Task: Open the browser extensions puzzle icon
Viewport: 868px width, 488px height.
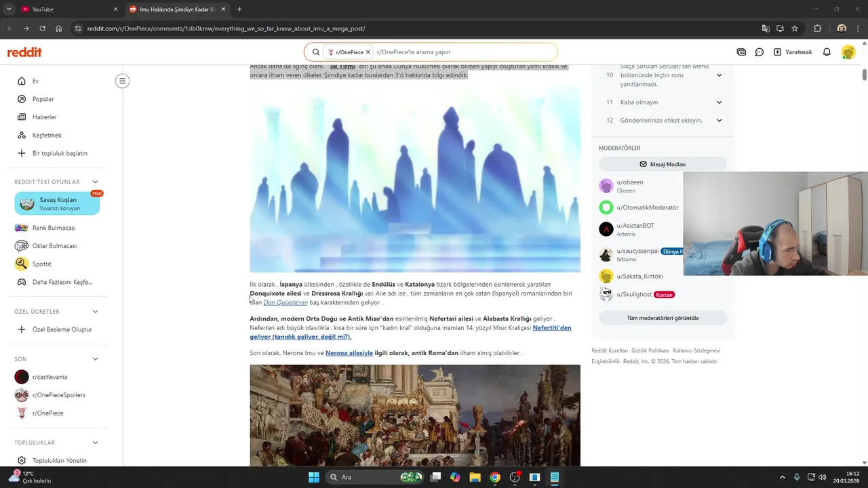Action: click(x=817, y=28)
